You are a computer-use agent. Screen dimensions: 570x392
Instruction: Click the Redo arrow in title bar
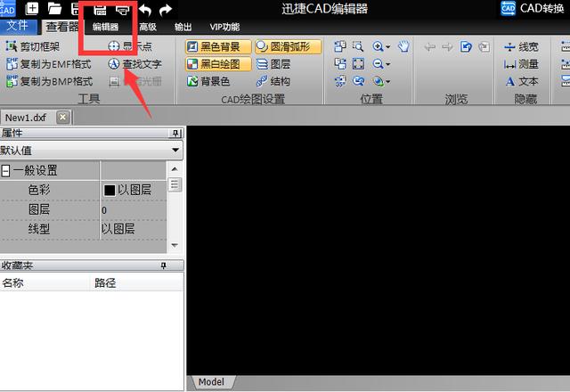(166, 10)
